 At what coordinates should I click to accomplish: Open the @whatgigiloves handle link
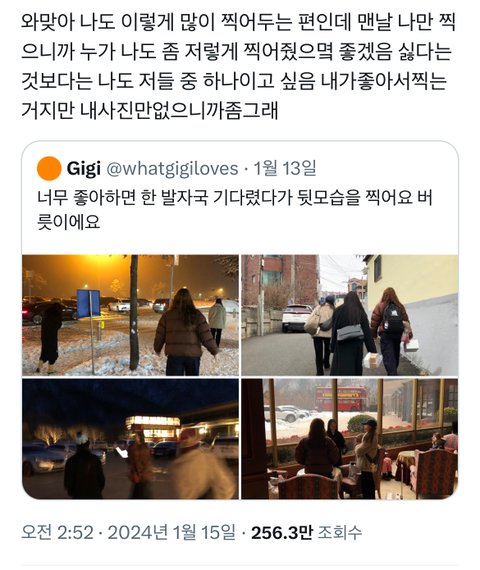172,169
